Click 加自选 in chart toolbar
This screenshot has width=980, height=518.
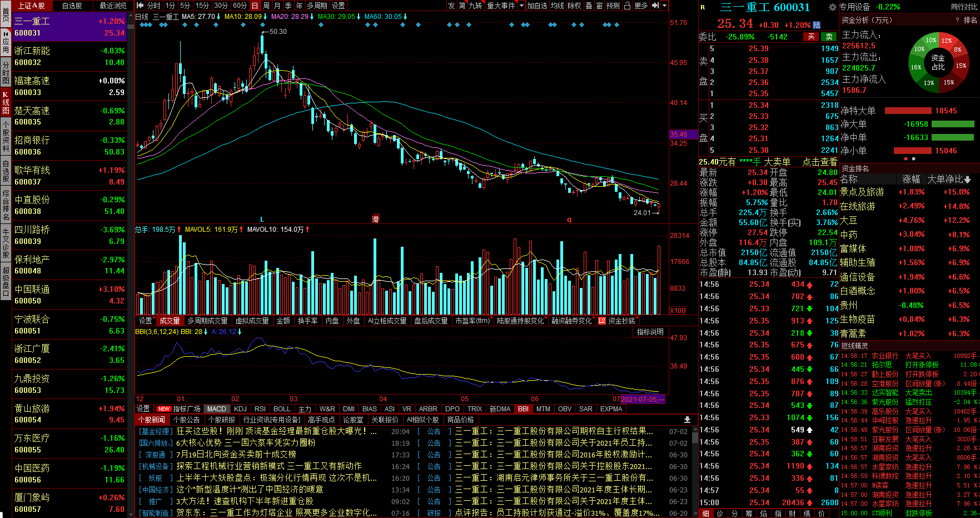(538, 6)
